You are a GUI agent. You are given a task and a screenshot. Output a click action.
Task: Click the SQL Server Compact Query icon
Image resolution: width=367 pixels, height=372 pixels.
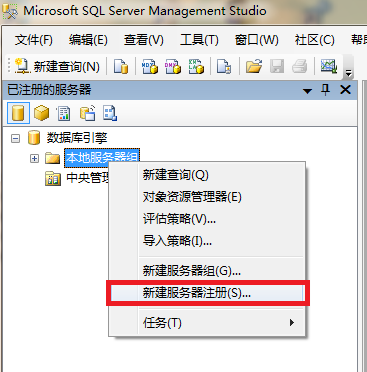point(224,66)
